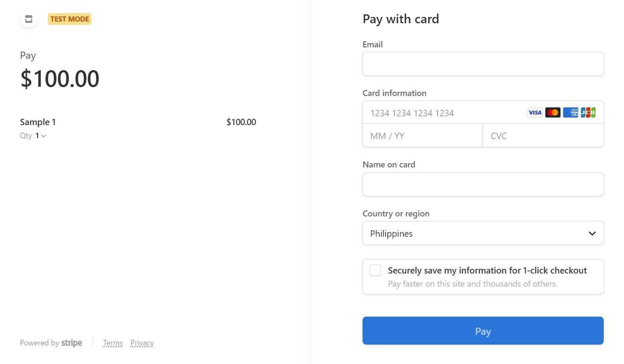Click the shop logo icon top left
The width and height of the screenshot is (624, 364).
(28, 19)
